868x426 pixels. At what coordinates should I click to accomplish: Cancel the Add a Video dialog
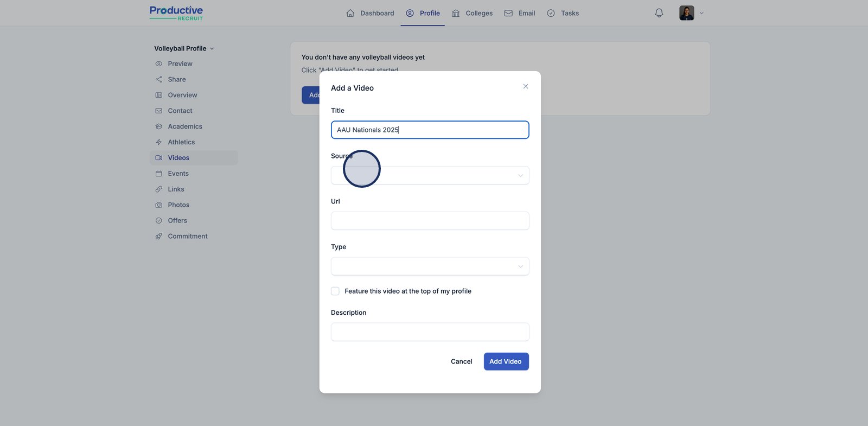[461, 361]
